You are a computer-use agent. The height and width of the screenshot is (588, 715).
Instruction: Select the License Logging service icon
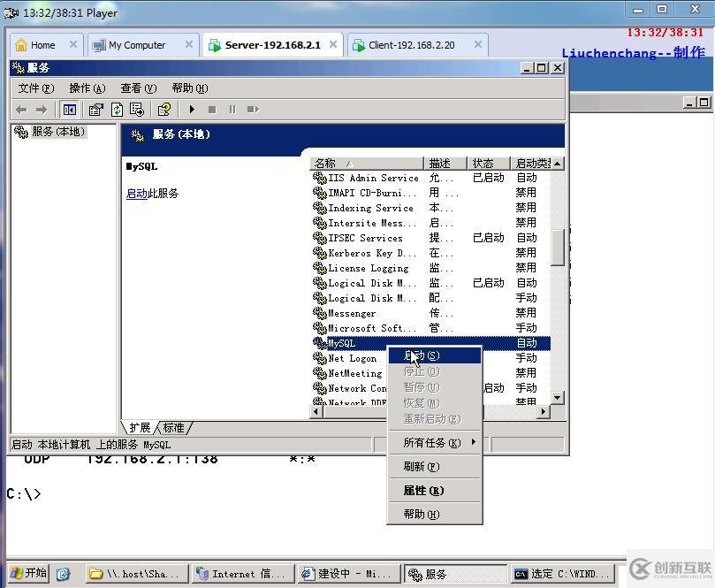click(x=320, y=268)
